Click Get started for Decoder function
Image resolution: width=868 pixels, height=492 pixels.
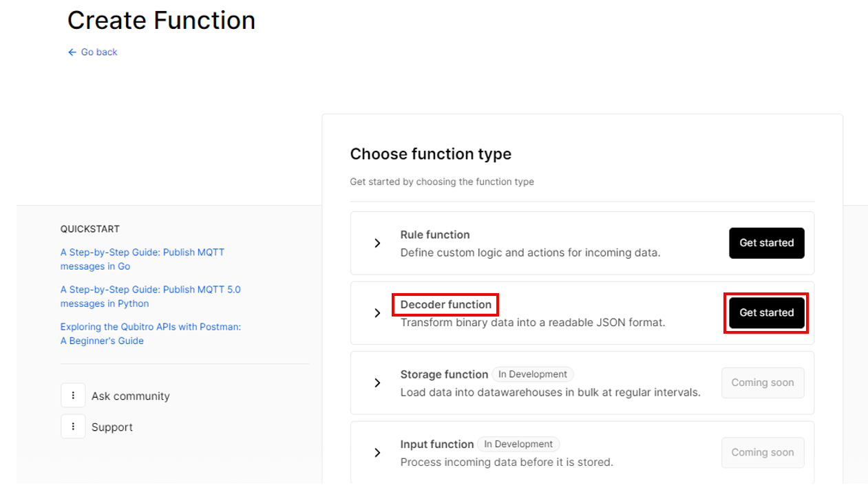[x=767, y=313]
